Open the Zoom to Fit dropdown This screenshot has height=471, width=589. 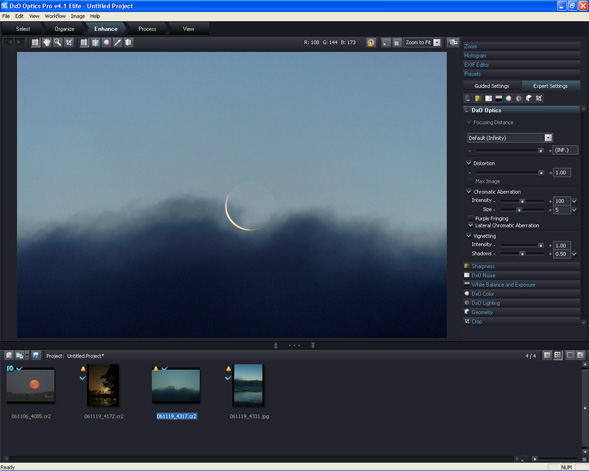tap(437, 42)
